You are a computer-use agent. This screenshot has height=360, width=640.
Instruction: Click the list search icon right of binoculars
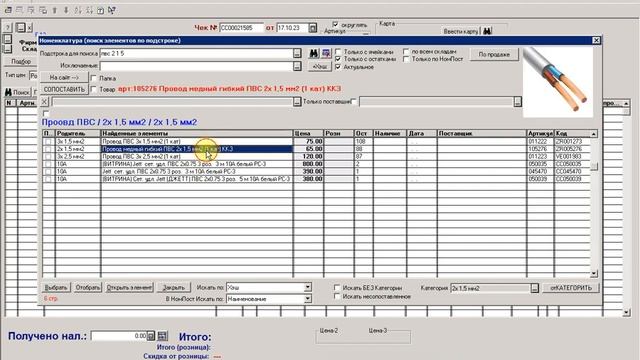coord(326,53)
